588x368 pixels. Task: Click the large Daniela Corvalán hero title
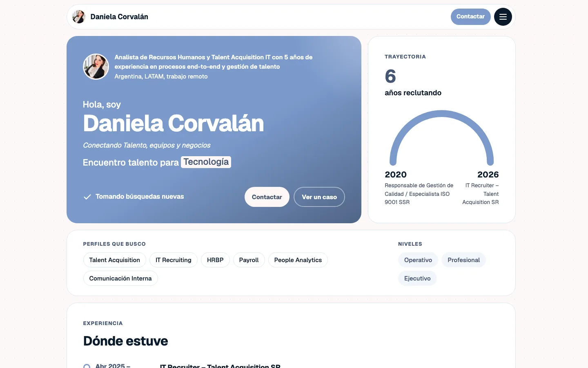coord(174,123)
